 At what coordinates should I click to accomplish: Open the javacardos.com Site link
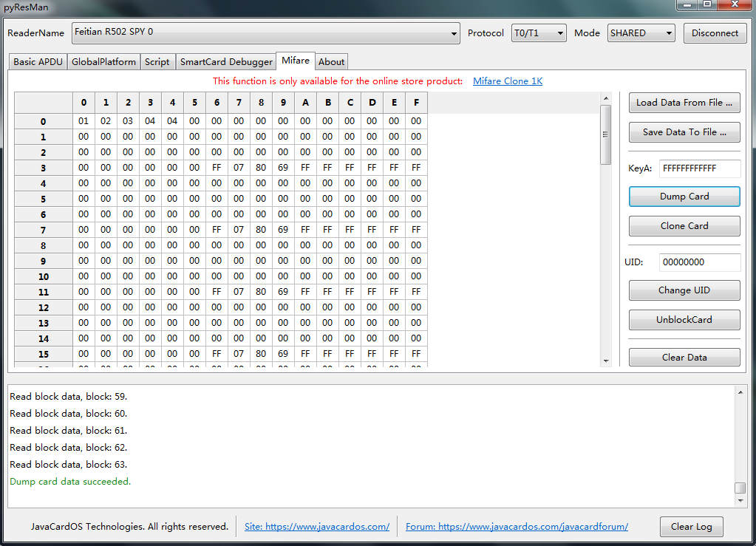[317, 527]
